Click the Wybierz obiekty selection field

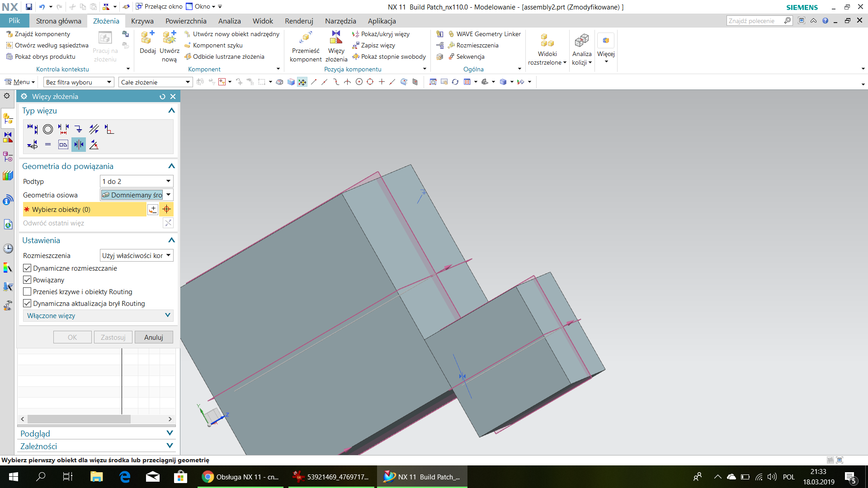85,209
